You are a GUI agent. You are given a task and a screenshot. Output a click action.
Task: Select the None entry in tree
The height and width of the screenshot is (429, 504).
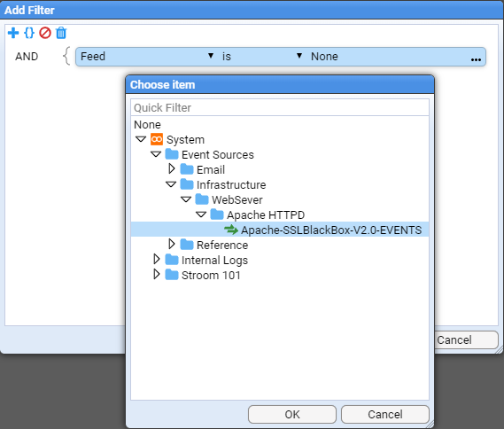[147, 124]
